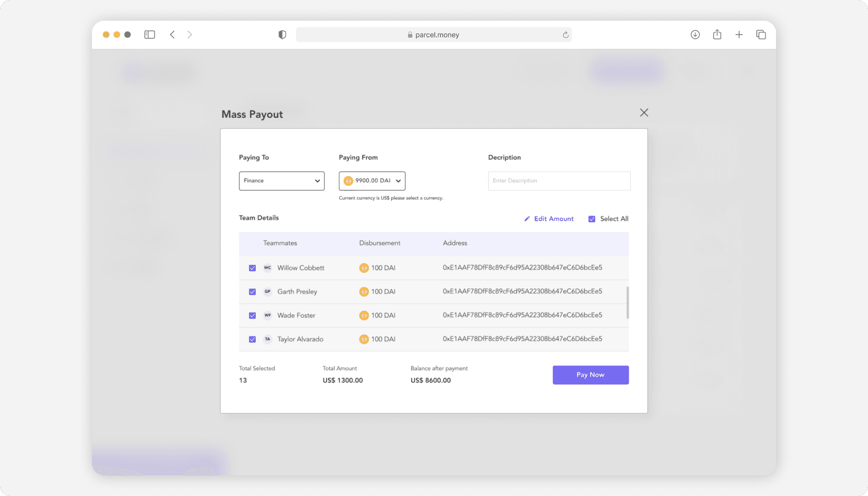Click Wade Foster's wallet address
Image resolution: width=868 pixels, height=496 pixels.
pyautogui.click(x=522, y=315)
